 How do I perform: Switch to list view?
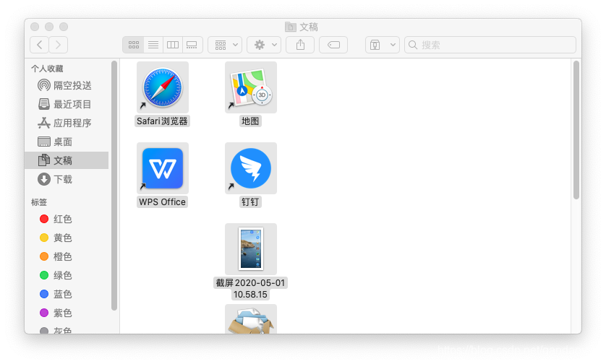153,45
